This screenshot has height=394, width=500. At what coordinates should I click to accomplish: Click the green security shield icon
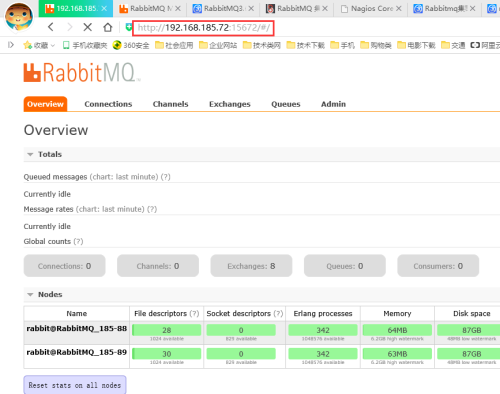pyautogui.click(x=128, y=27)
